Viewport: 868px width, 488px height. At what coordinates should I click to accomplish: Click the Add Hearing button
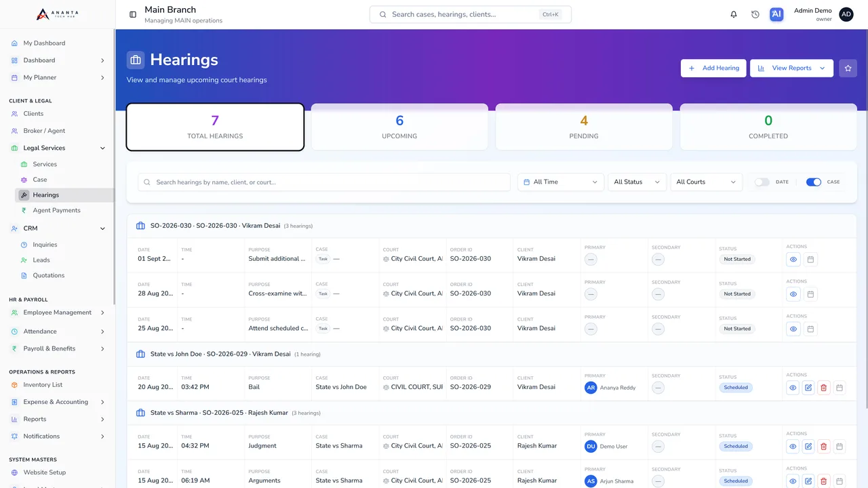tap(713, 68)
